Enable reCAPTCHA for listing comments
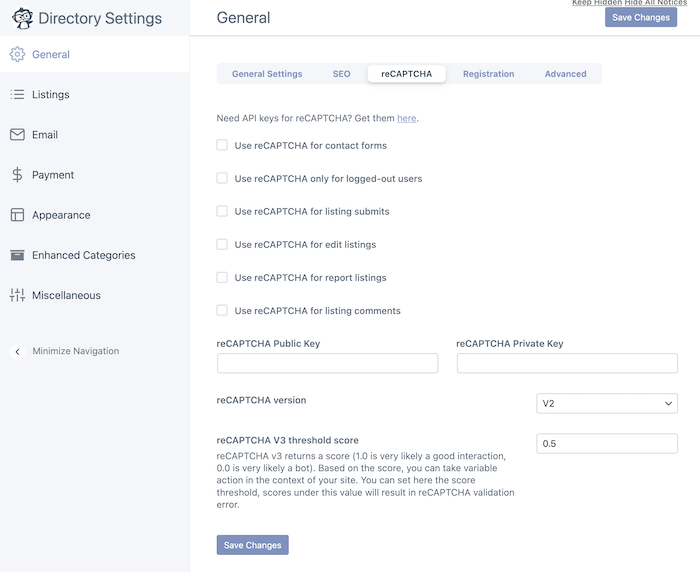The width and height of the screenshot is (700, 572). point(222,310)
